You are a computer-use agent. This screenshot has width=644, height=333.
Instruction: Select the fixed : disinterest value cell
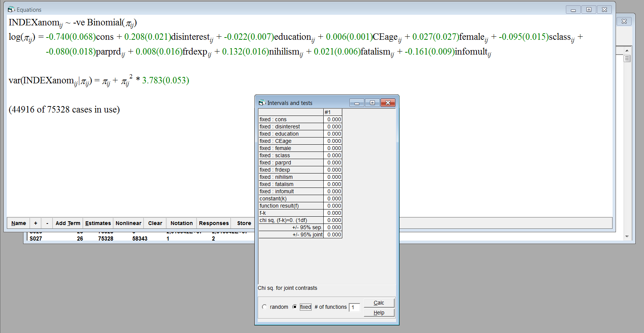pyautogui.click(x=333, y=127)
